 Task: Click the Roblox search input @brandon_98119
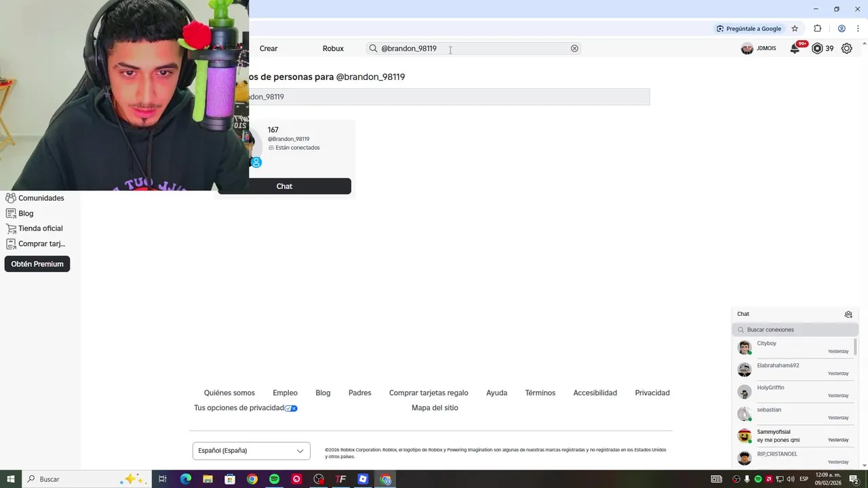coord(473,48)
